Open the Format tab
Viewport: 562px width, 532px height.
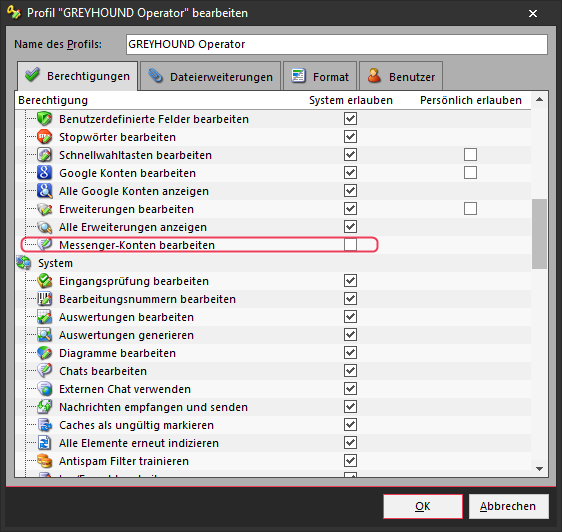(x=320, y=76)
